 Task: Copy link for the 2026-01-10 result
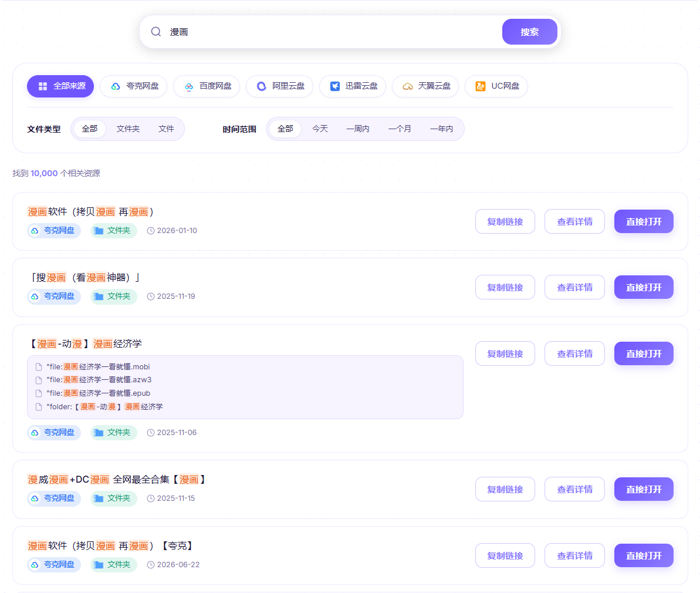505,222
